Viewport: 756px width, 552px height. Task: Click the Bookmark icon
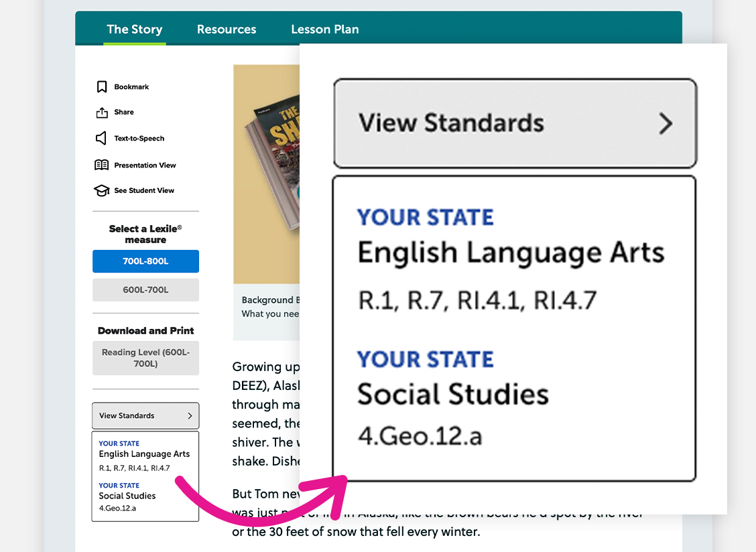pyautogui.click(x=102, y=87)
